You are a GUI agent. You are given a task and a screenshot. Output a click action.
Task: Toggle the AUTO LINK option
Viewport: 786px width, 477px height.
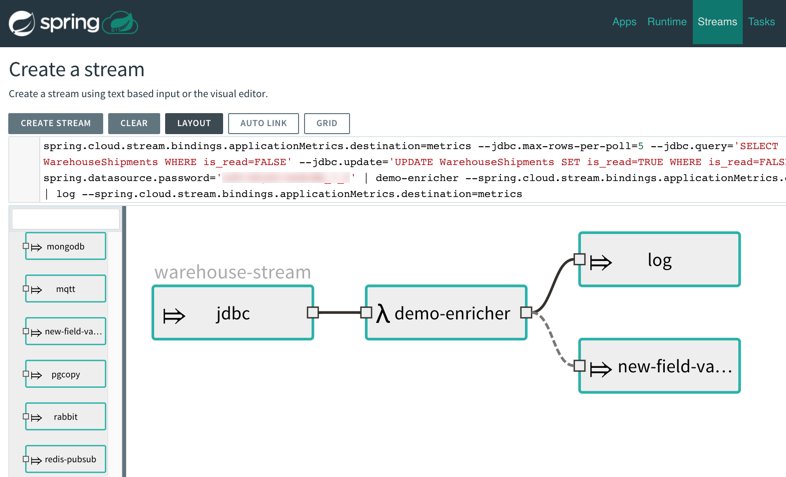(264, 123)
